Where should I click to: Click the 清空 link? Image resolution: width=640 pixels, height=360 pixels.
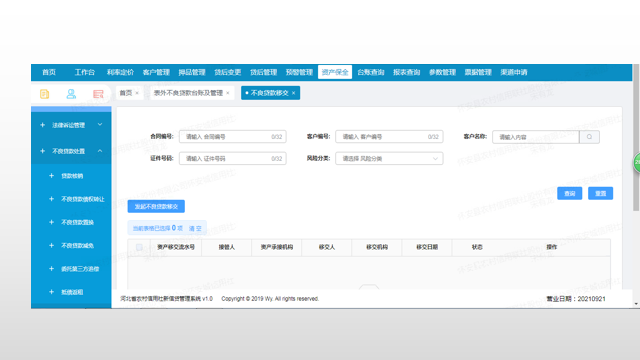(x=195, y=229)
